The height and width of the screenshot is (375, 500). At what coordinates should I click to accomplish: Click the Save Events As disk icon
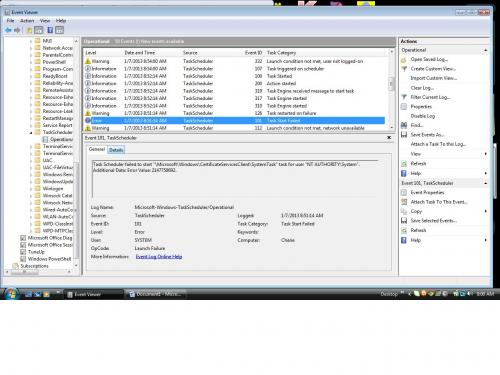[404, 135]
